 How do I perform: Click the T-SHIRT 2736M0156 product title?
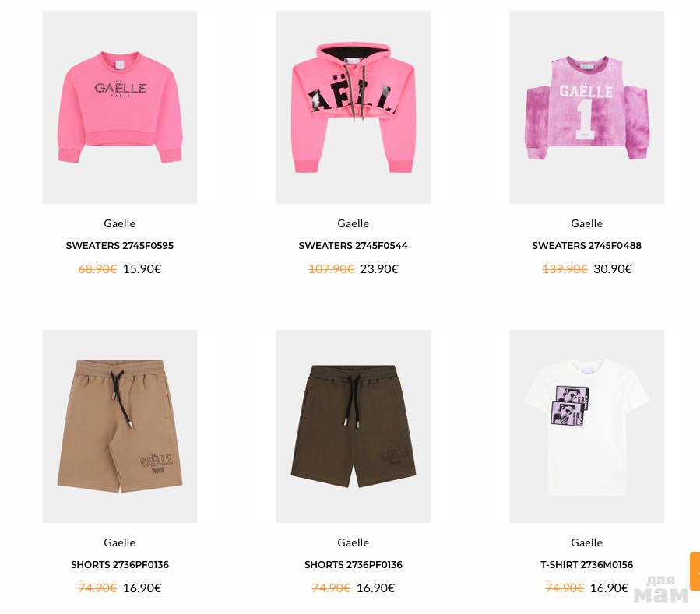(x=586, y=564)
